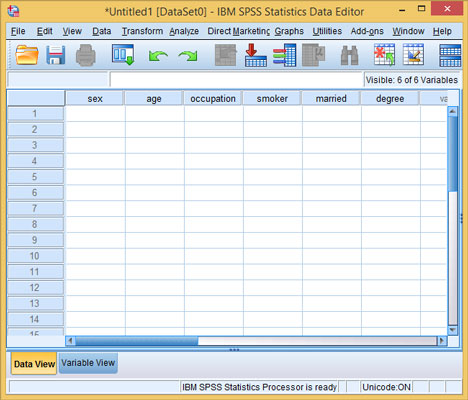Image resolution: width=468 pixels, height=400 pixels.
Task: Click the Split File icon
Action: 450,55
